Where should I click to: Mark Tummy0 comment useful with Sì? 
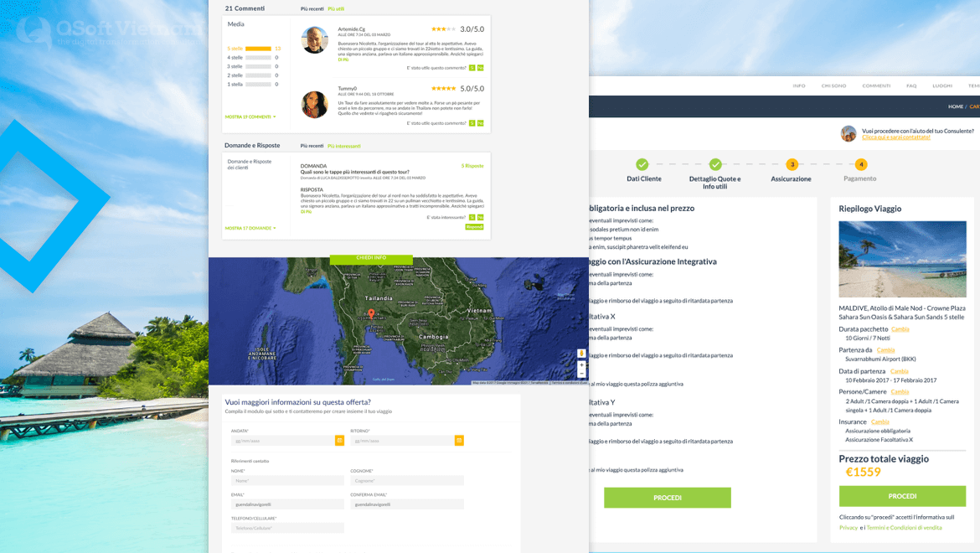tap(472, 123)
